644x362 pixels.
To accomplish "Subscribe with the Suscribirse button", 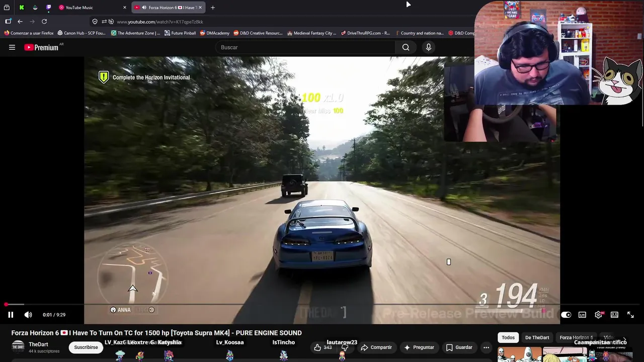I will pyautogui.click(x=86, y=347).
